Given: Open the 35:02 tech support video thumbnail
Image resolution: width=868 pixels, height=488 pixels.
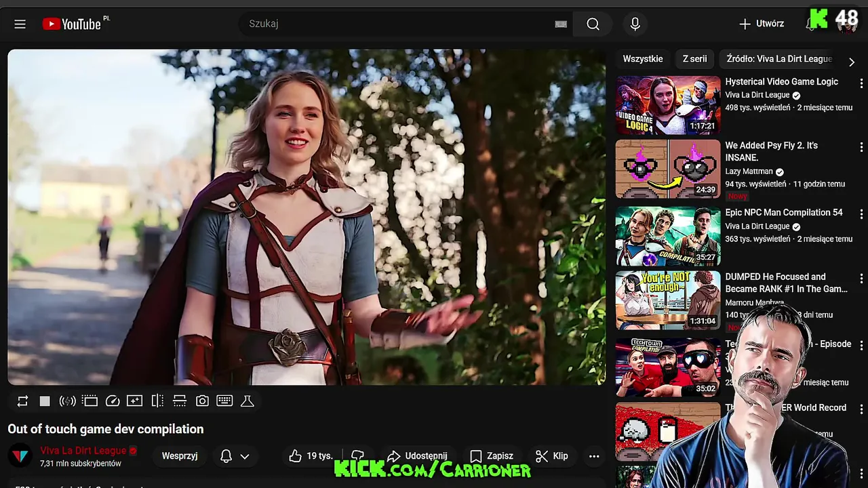Looking at the screenshot, I should click(x=668, y=367).
